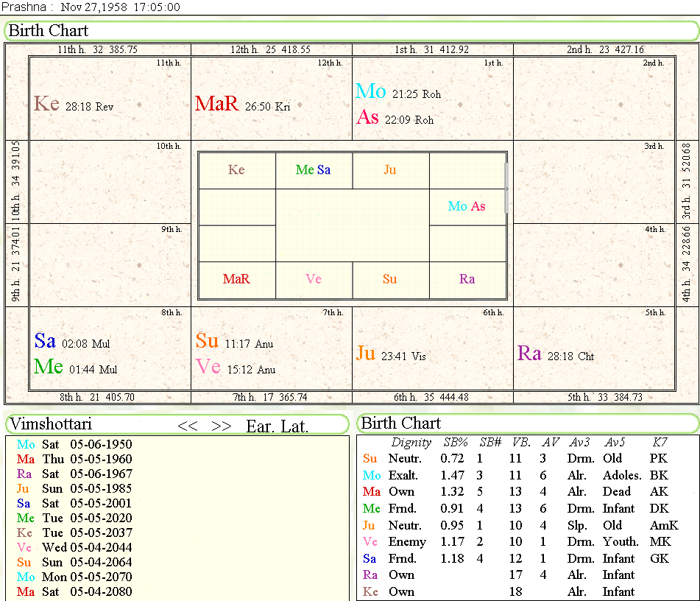
Task: Click the '7th h. 17 365.74' bottom label
Action: click(269, 397)
